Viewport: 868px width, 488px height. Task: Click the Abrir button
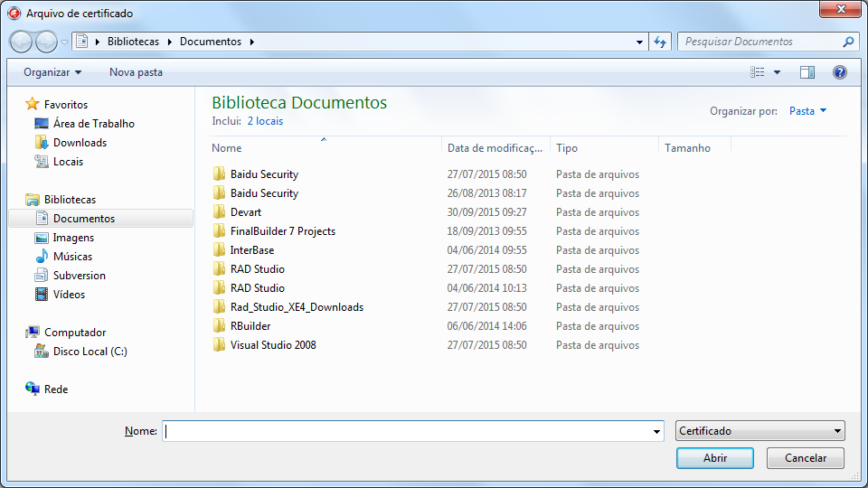coord(714,458)
